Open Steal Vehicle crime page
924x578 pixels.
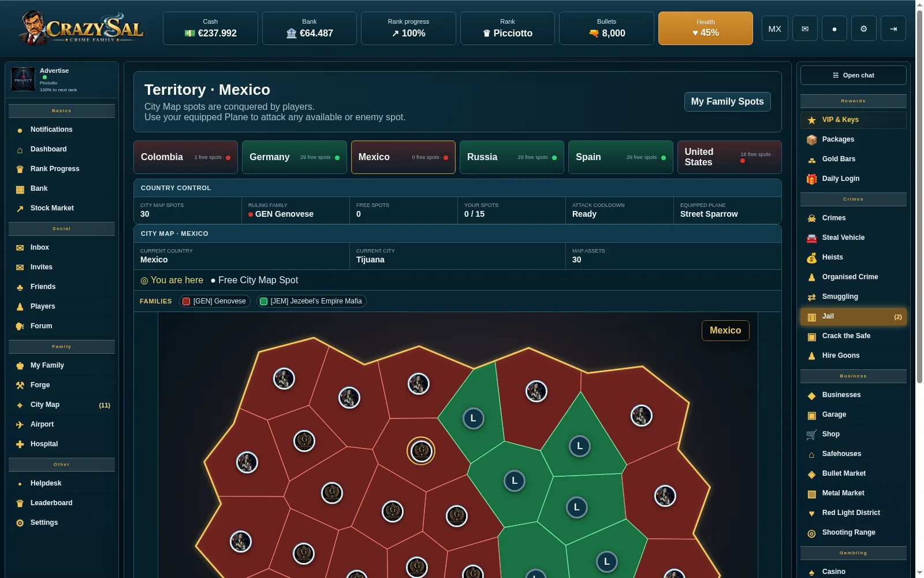click(x=853, y=238)
